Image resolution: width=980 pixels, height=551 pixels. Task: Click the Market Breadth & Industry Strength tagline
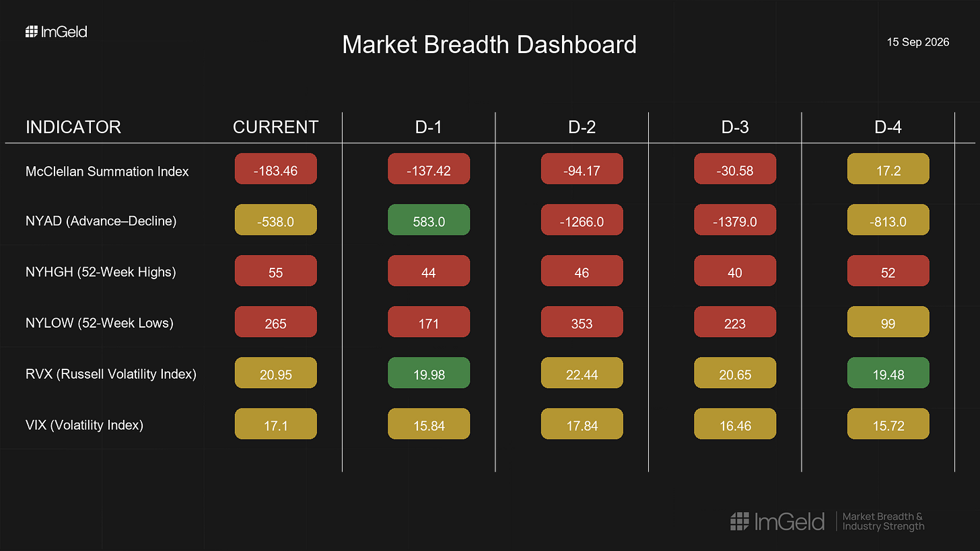click(883, 521)
